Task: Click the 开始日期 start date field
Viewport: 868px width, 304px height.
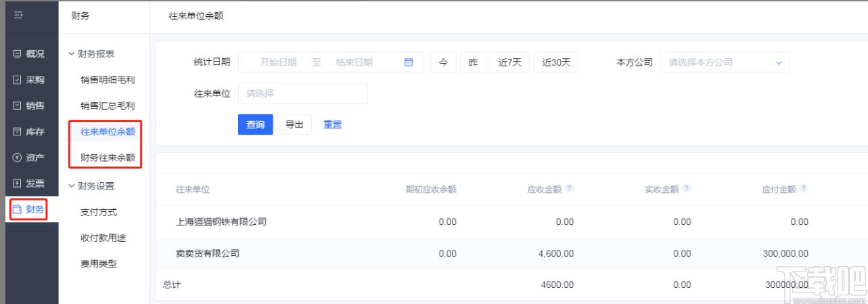Action: [x=278, y=62]
